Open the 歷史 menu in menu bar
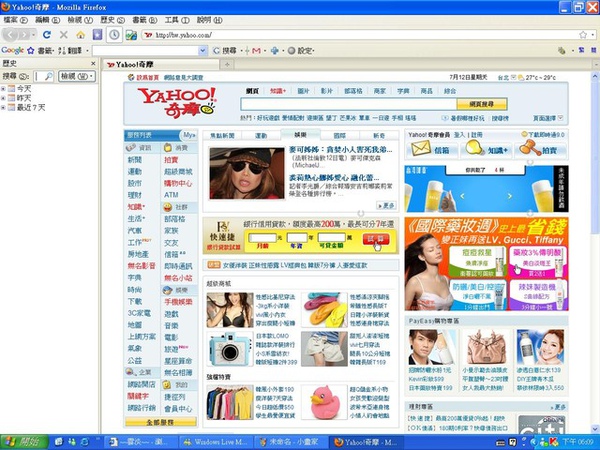600x450 pixels. (112, 20)
